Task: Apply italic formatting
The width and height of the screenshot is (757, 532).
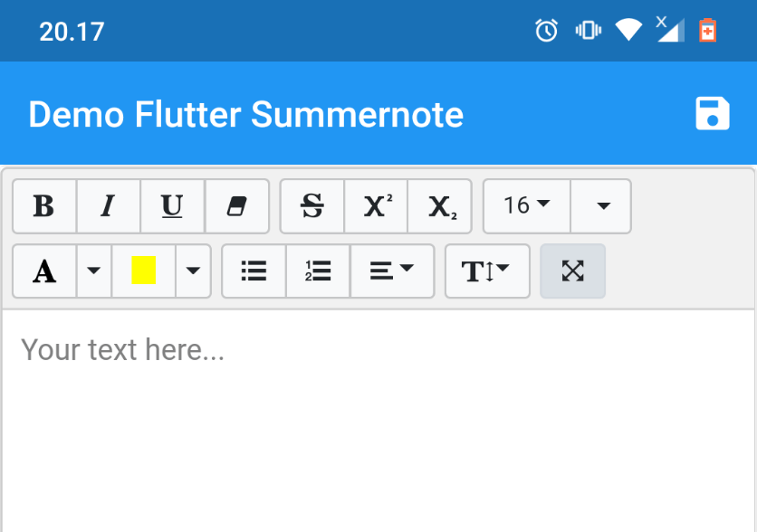Action: click(x=109, y=206)
